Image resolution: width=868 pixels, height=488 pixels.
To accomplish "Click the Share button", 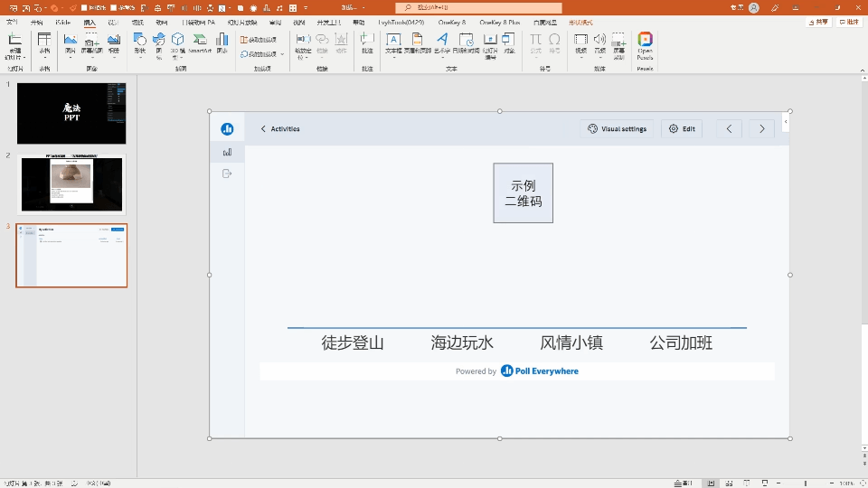I will point(819,22).
